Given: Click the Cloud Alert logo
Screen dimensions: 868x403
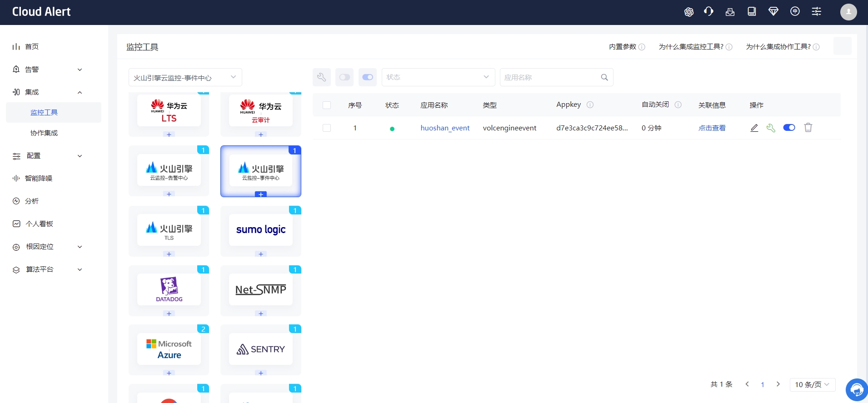Looking at the screenshot, I should coord(41,12).
